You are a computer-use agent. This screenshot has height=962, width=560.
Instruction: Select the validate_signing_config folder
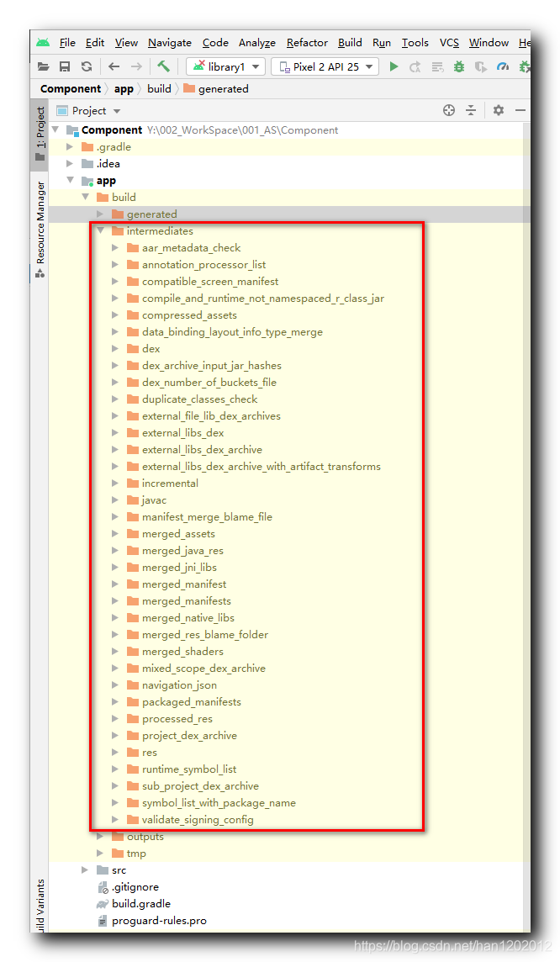pyautogui.click(x=198, y=820)
